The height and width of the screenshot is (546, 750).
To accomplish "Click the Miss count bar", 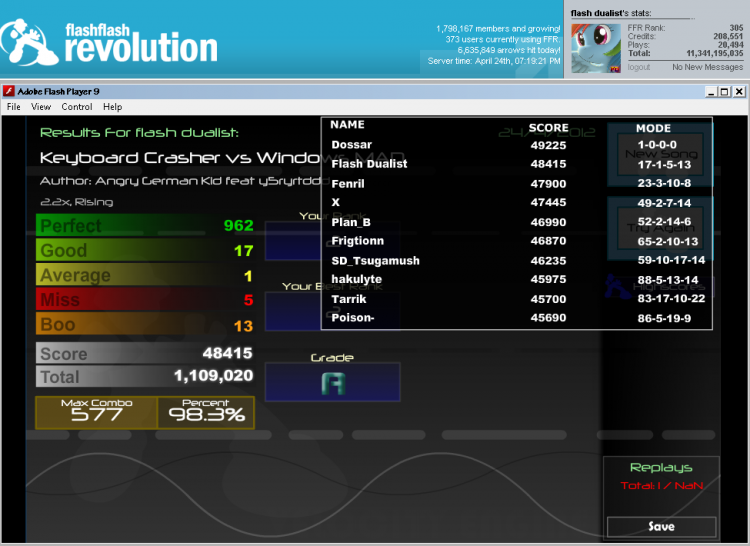I will point(145,300).
